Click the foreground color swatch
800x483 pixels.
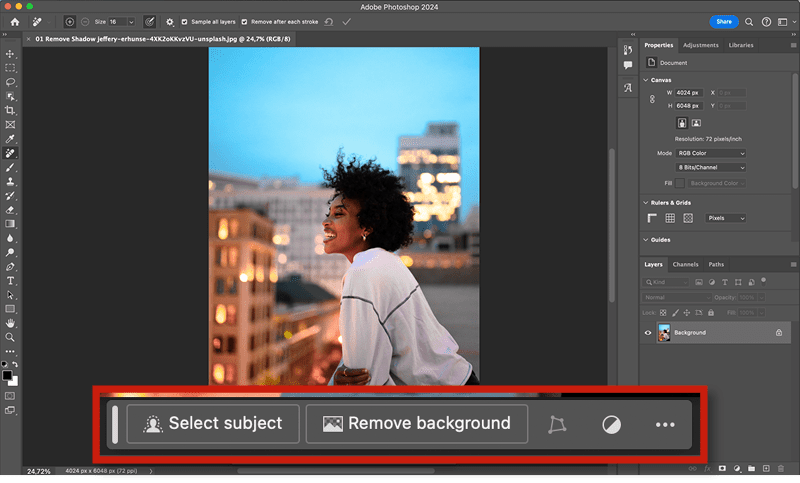tap(7, 375)
